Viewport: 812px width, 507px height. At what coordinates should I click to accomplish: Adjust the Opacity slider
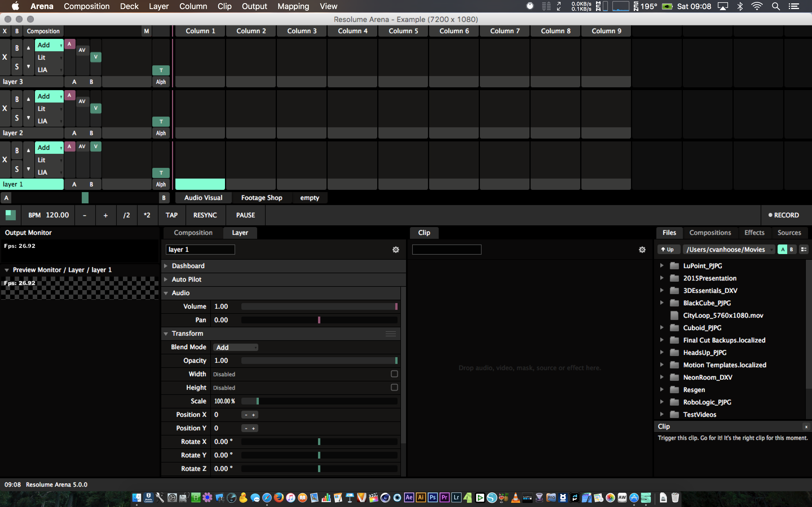(x=319, y=361)
